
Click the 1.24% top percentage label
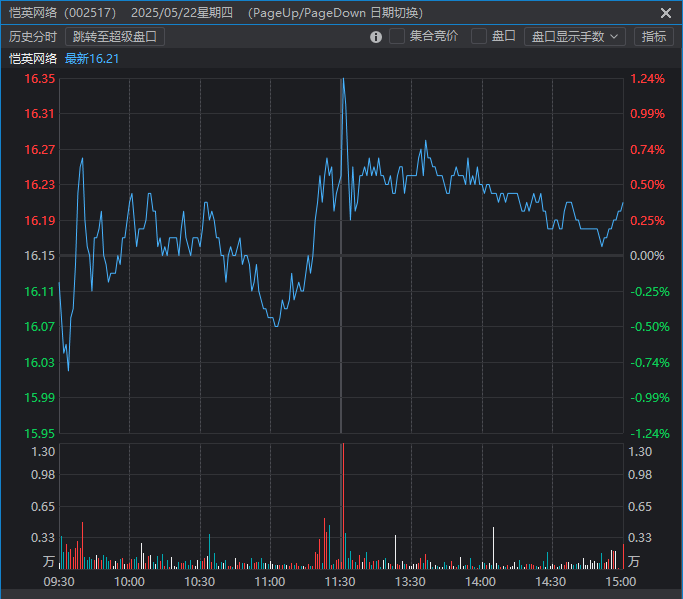(647, 79)
